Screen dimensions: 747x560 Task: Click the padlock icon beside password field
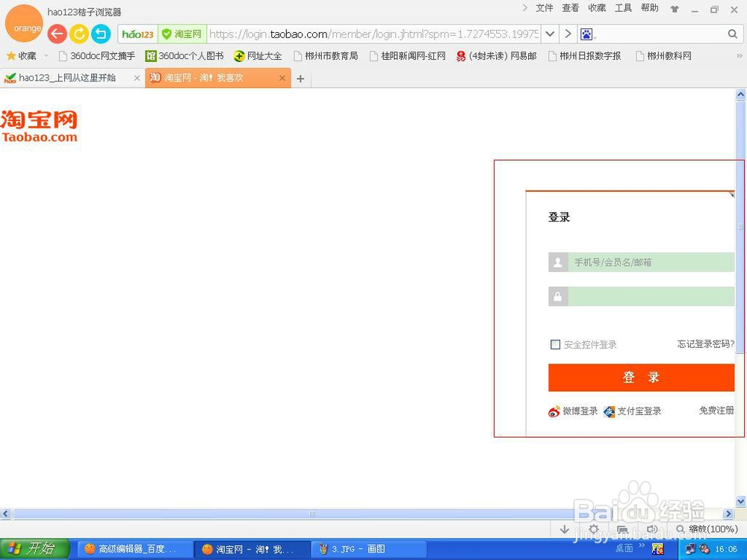coord(558,296)
